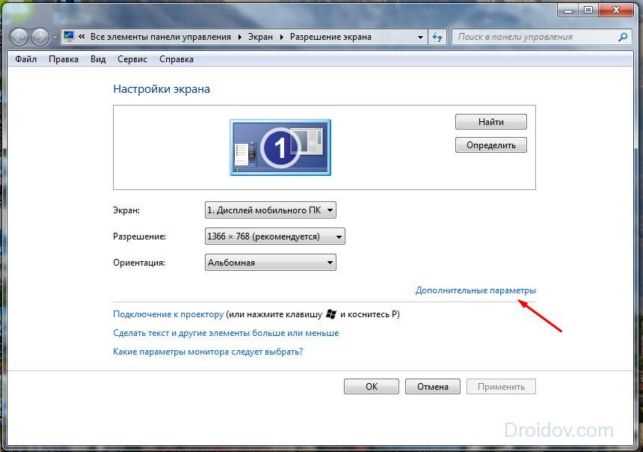This screenshot has height=452, width=643.
Task: Close the window with X button
Action: click(616, 10)
